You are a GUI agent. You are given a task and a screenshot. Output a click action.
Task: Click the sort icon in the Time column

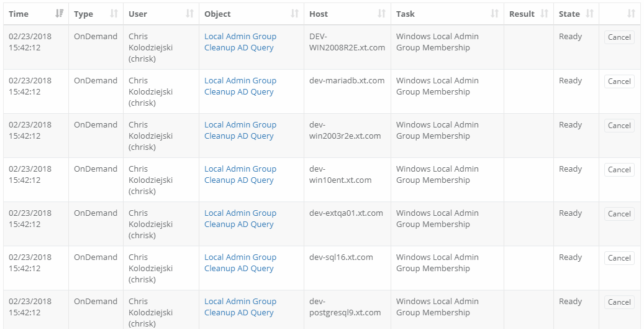[59, 14]
